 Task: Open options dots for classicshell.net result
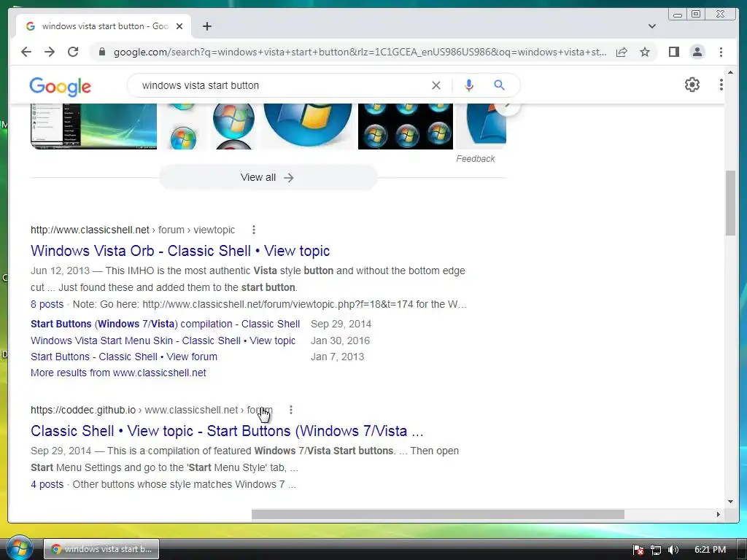pos(253,230)
